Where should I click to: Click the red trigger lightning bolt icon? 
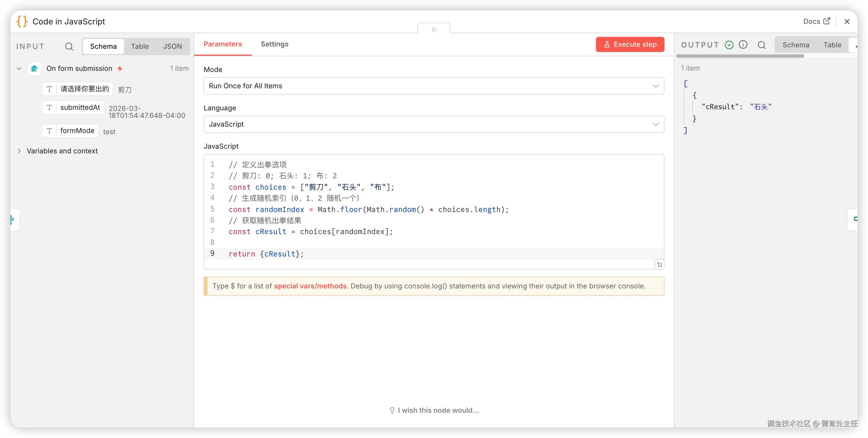[120, 69]
